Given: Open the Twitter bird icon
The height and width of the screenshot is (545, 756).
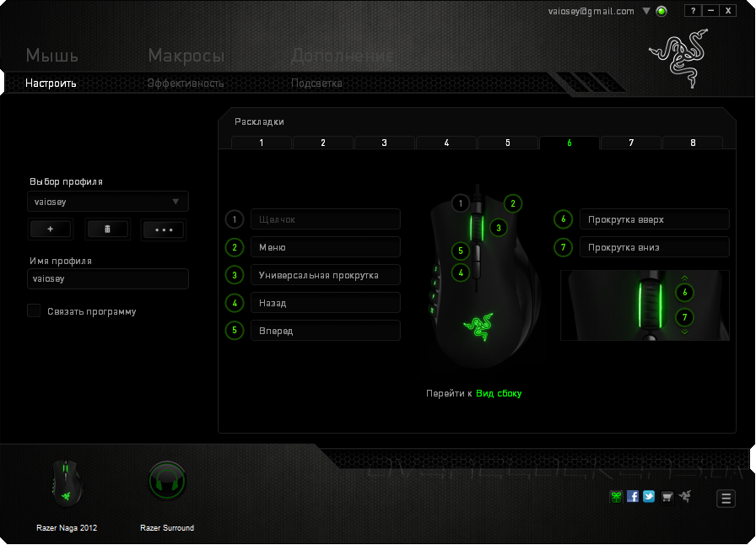Looking at the screenshot, I should tap(649, 496).
